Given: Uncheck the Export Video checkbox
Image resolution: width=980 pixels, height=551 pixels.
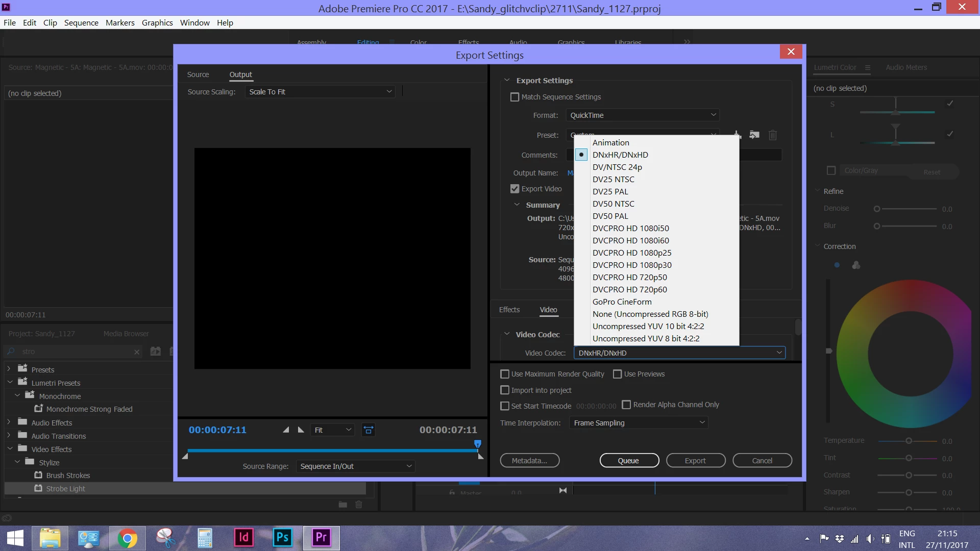Looking at the screenshot, I should (514, 189).
